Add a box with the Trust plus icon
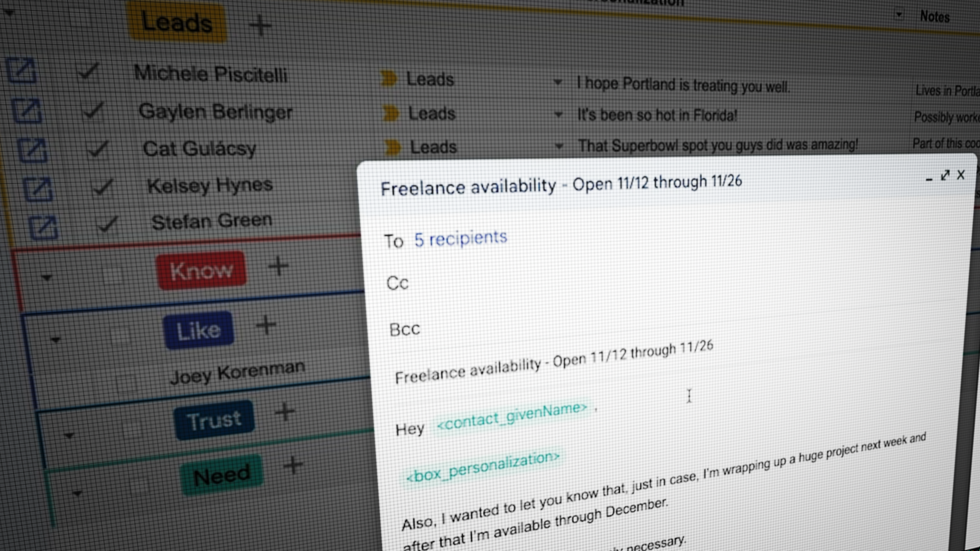The image size is (980, 551). pos(285,412)
